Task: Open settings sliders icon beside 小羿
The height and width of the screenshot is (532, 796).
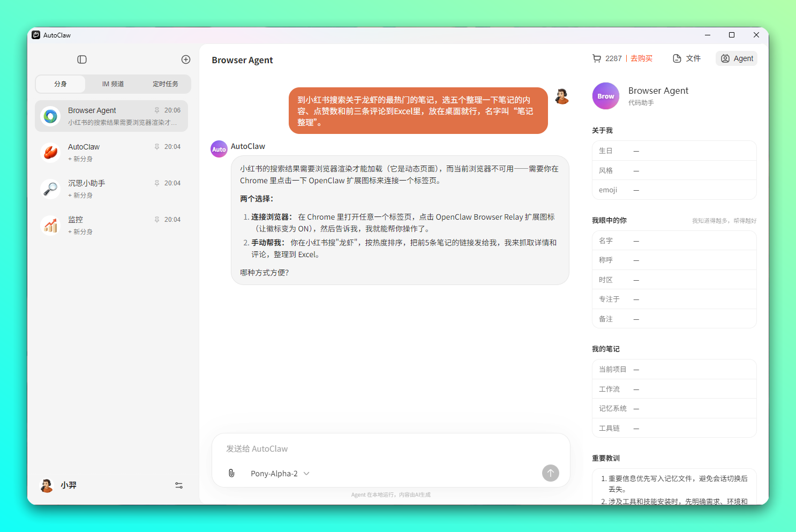Action: click(x=179, y=485)
